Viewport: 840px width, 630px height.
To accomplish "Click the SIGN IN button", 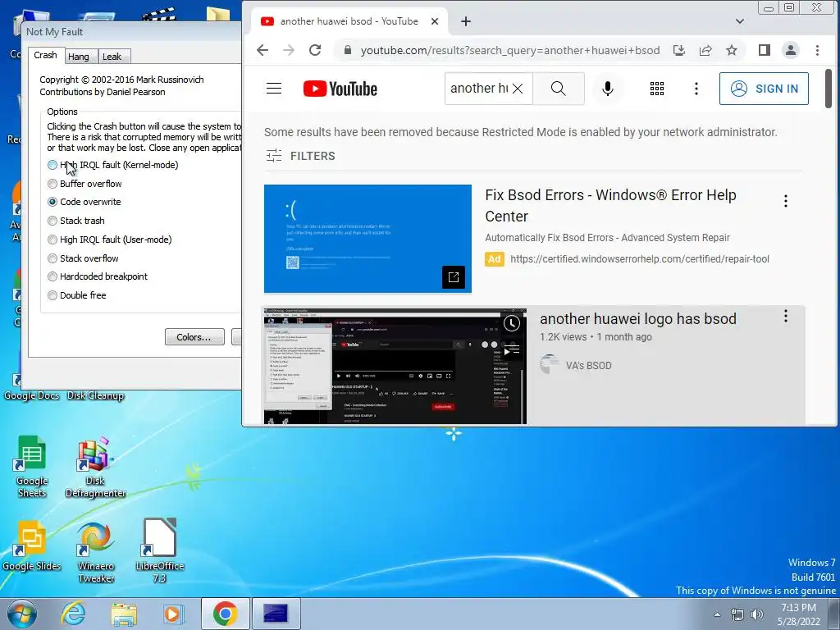I will (764, 89).
